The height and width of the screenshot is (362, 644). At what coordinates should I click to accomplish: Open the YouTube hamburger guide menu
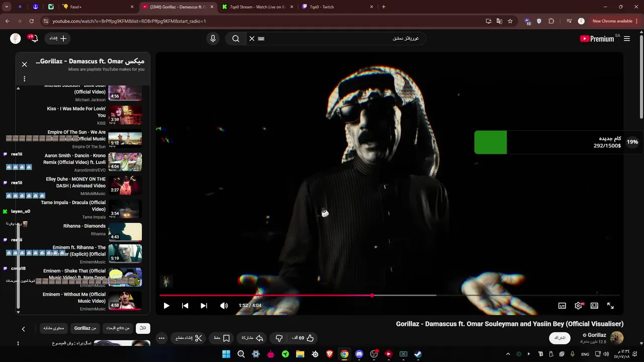pos(627,39)
